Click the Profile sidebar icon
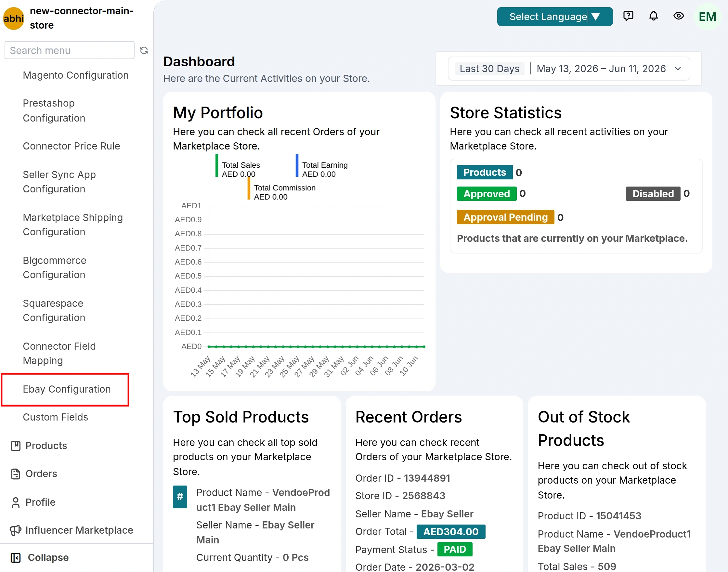Image resolution: width=728 pixels, height=572 pixels. click(15, 502)
